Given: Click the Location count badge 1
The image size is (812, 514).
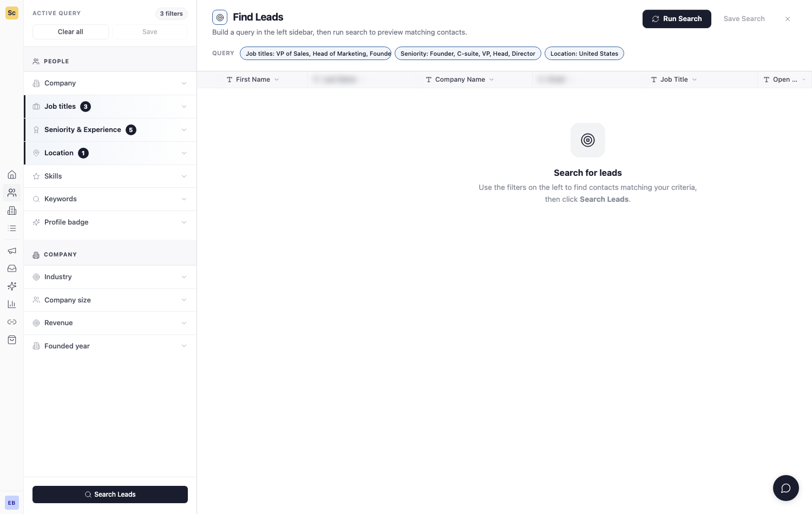Looking at the screenshot, I should [83, 153].
